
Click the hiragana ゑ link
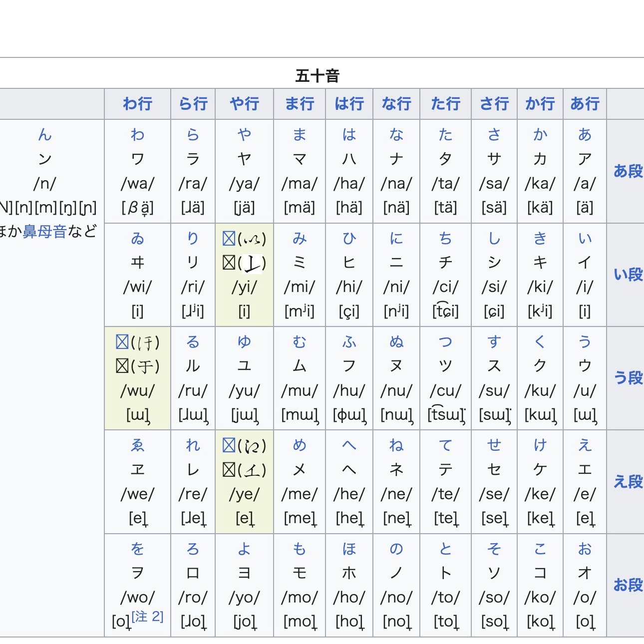pos(137,445)
